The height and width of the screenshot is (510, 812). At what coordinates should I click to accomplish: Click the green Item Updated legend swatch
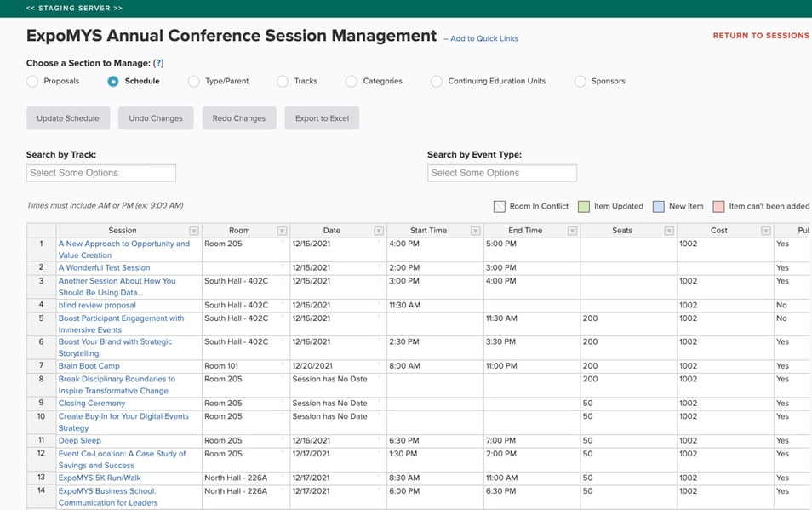click(x=584, y=207)
